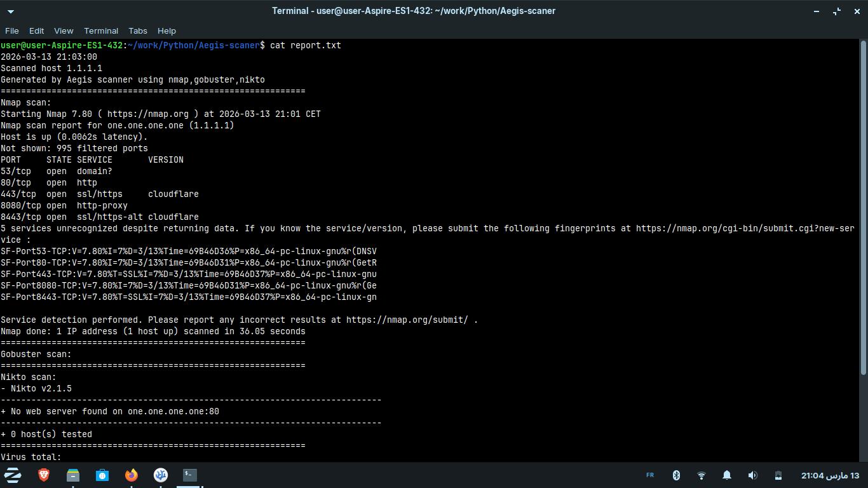
Task: Click the "SF-Port53-TCP" fingerprint line
Action: tap(189, 251)
